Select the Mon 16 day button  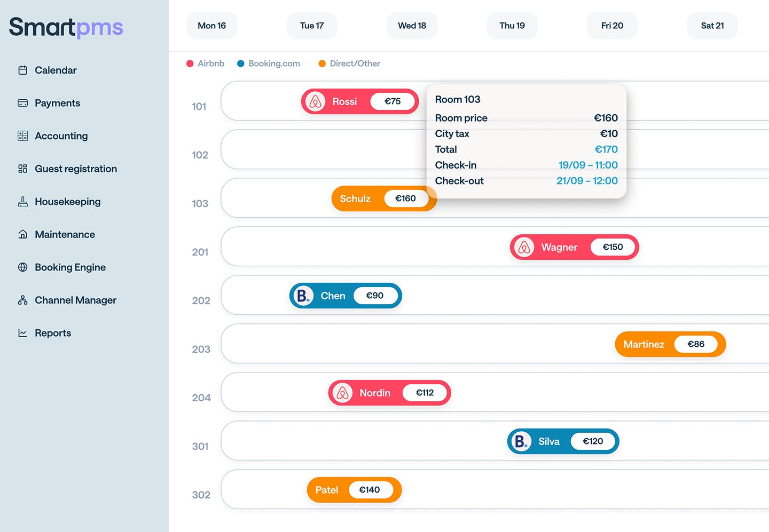211,26
